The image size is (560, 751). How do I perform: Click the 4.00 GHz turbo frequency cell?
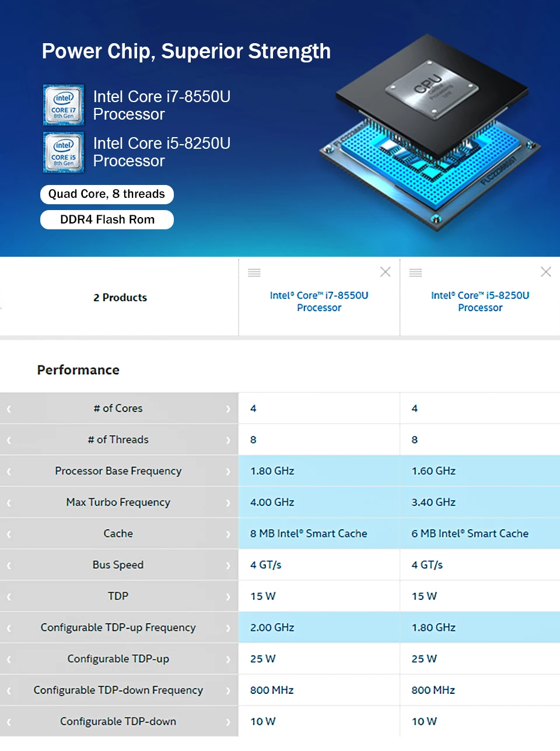click(x=319, y=502)
